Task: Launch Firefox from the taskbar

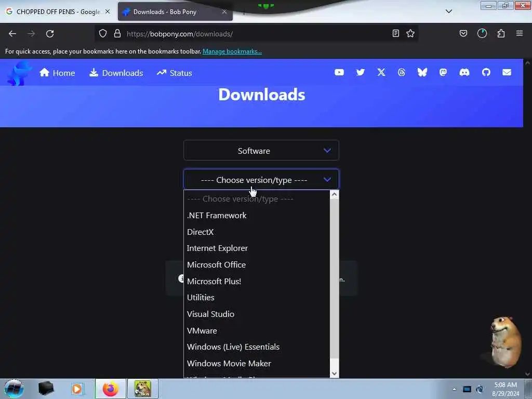Action: tap(111, 389)
